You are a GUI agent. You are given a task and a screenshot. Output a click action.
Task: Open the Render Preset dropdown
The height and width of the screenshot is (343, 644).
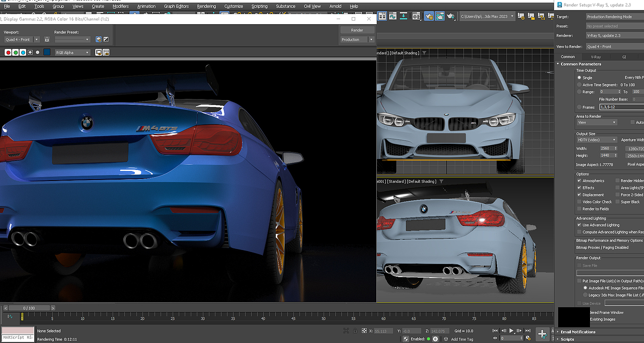72,39
